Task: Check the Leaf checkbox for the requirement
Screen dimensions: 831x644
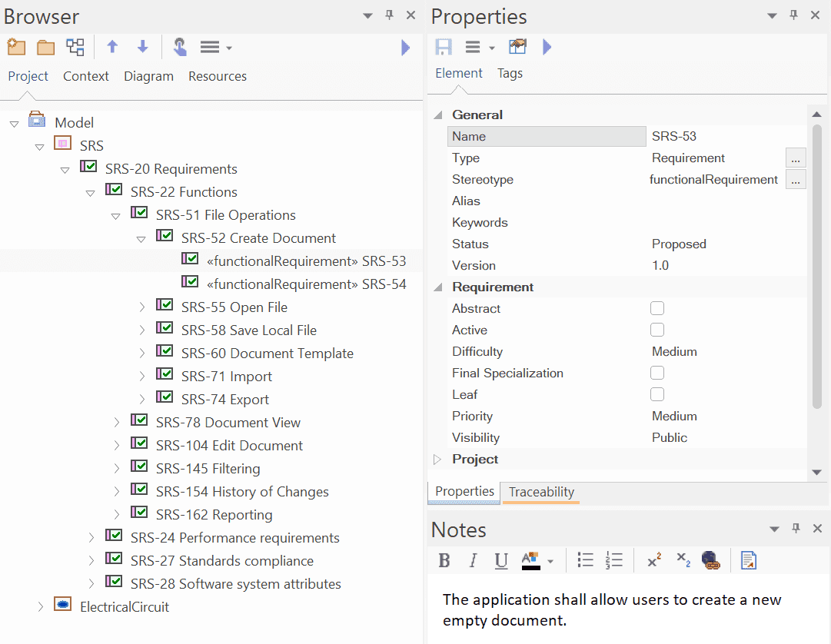Action: pos(657,394)
